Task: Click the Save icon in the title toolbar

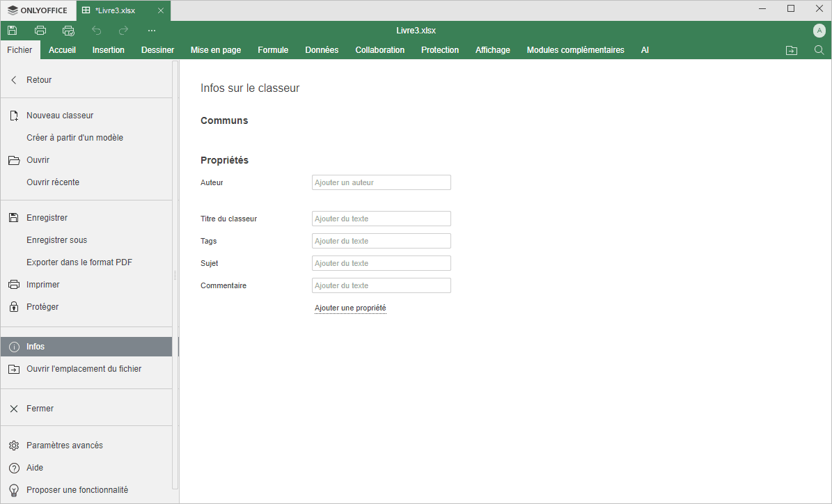Action: (13, 31)
